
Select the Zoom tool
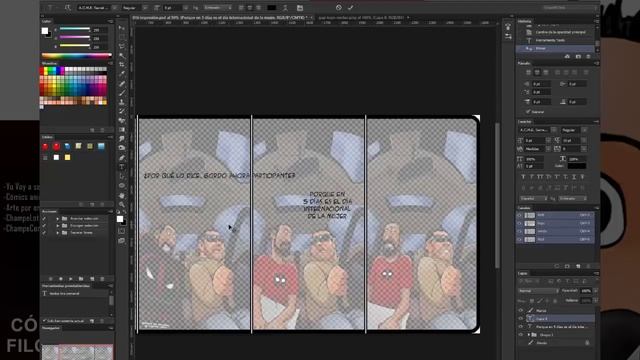coord(122,204)
